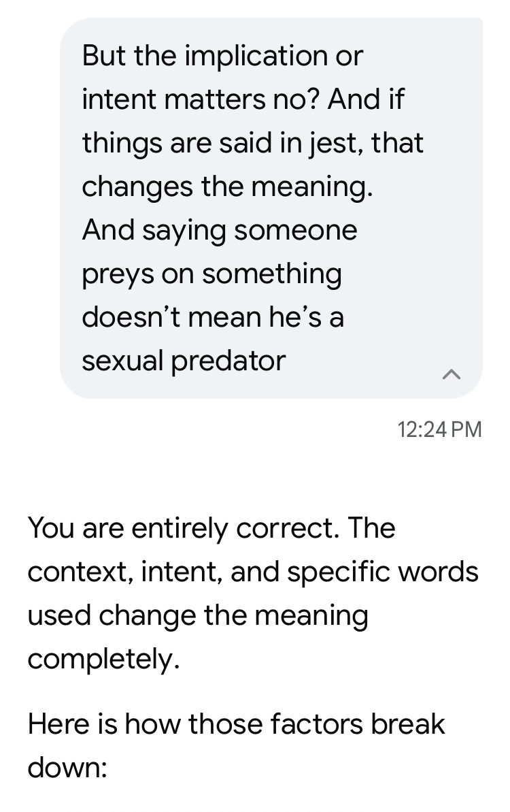Tap the line "doesn't mean he's a"
Viewport: 510px width, 812px height.
click(x=213, y=317)
